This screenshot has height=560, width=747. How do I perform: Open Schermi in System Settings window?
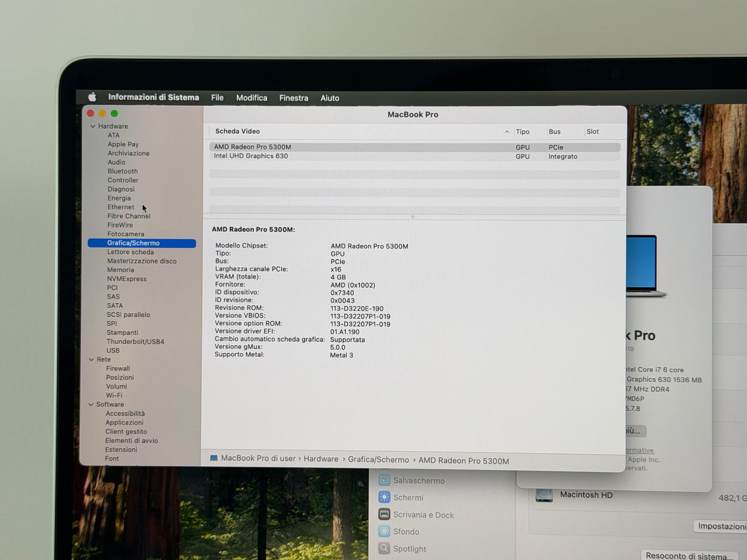[x=401, y=497]
